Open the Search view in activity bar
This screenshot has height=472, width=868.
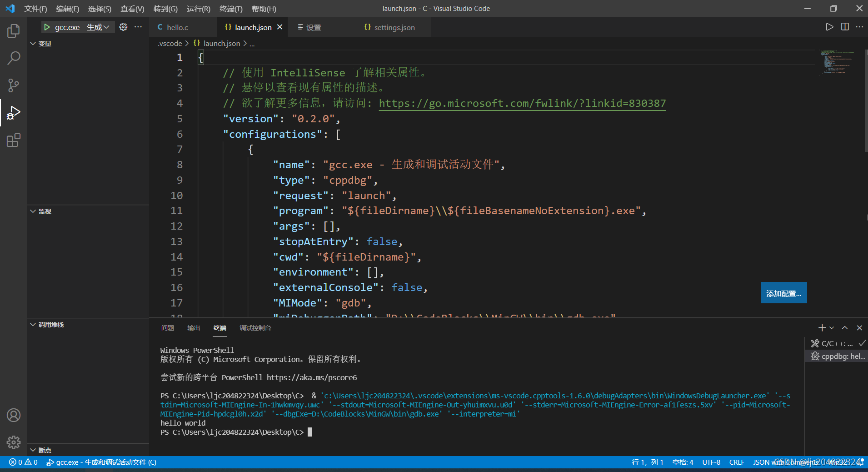coord(14,58)
